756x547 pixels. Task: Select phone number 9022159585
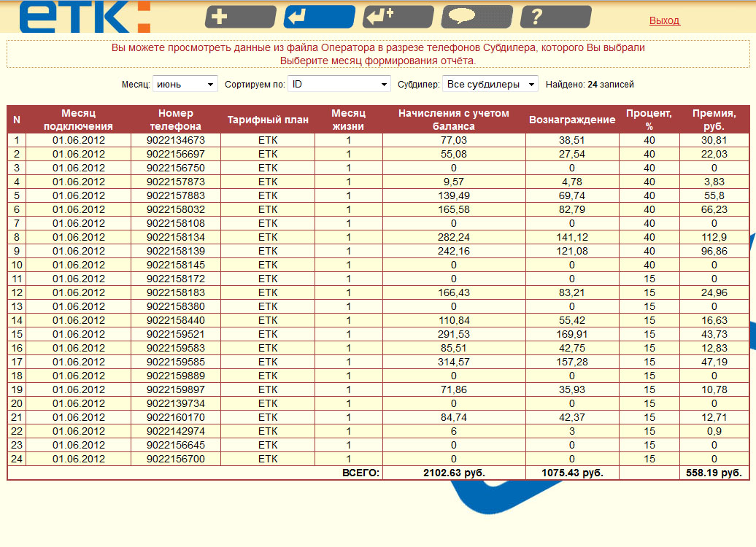pyautogui.click(x=175, y=362)
